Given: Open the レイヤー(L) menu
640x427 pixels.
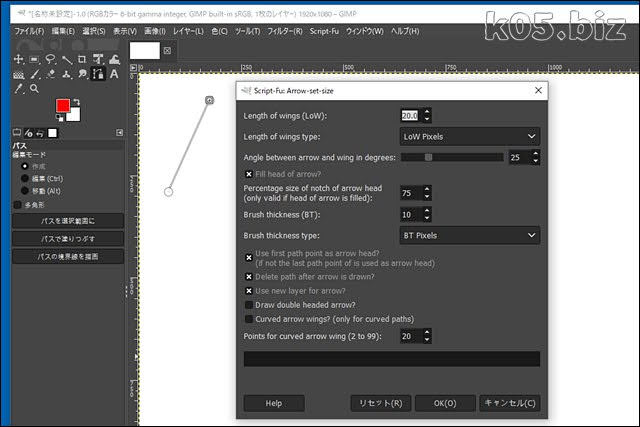Looking at the screenshot, I should (188, 31).
